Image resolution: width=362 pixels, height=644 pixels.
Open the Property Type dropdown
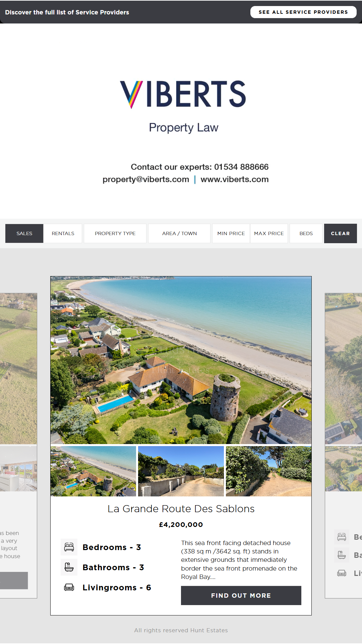pyautogui.click(x=115, y=233)
